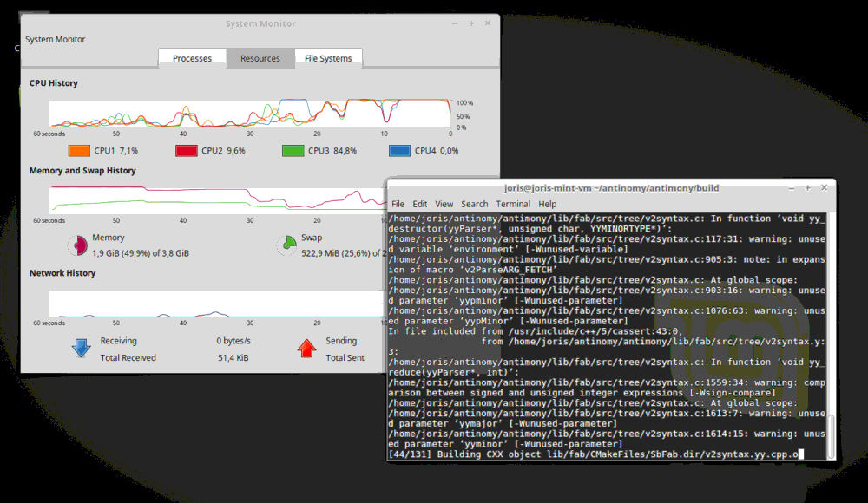Pick the red CPU2 color swatch
Screen dimensions: 868x503
(187, 151)
